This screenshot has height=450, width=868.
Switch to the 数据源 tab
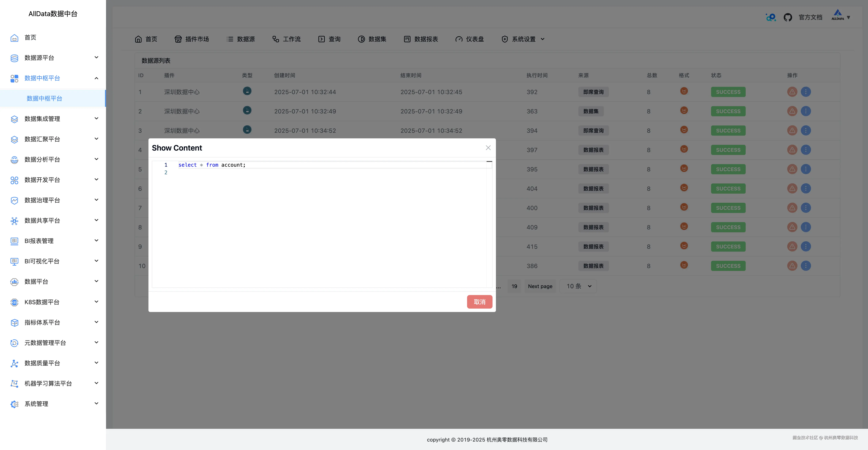click(241, 39)
